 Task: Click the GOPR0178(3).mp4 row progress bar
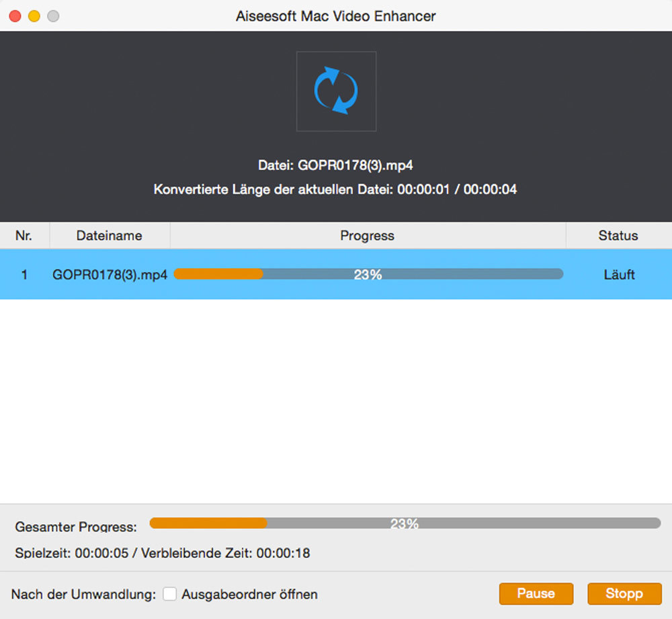pos(368,274)
